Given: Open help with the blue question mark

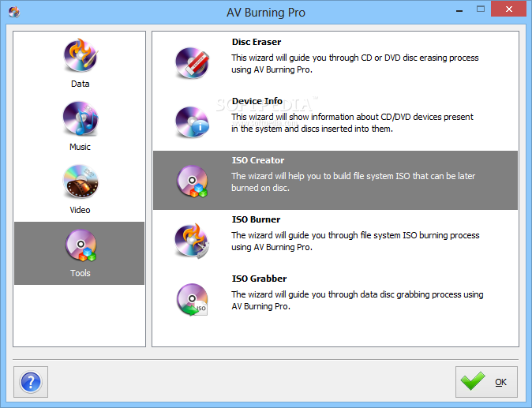Looking at the screenshot, I should click(x=31, y=382).
